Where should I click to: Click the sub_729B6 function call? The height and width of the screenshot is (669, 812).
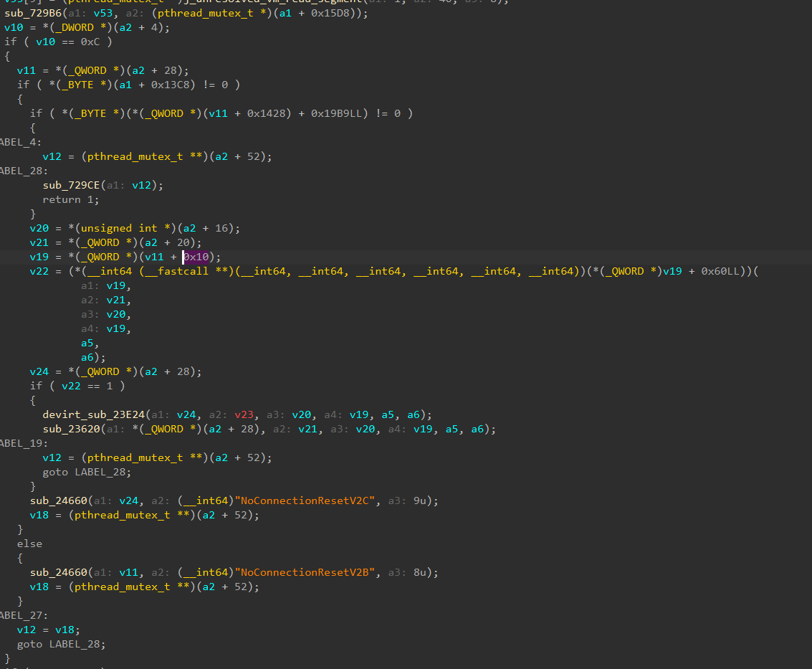tap(33, 13)
